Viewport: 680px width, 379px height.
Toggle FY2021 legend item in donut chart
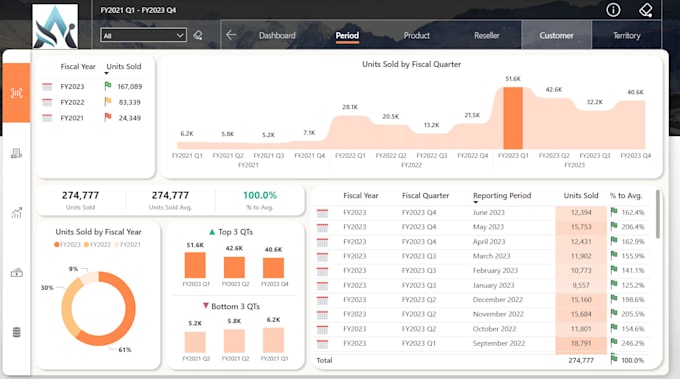point(128,245)
